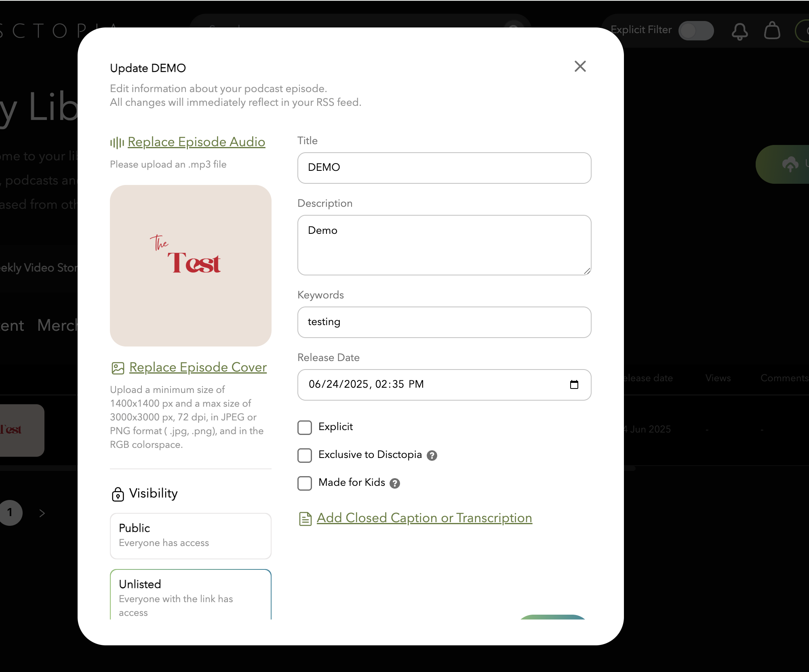The width and height of the screenshot is (809, 672).
Task: Click Add Closed Caption or Transcription link
Action: [424, 518]
